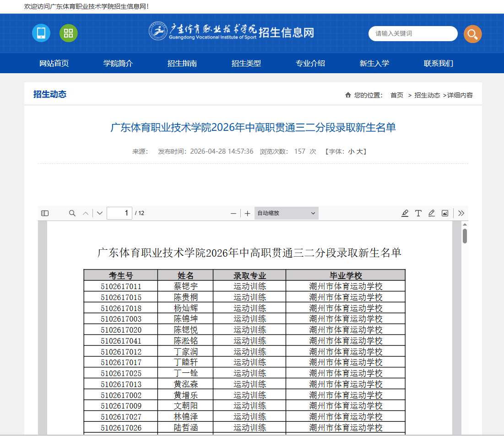Click the PDF vertical scrollbar thumb
504x436 pixels.
click(x=465, y=236)
